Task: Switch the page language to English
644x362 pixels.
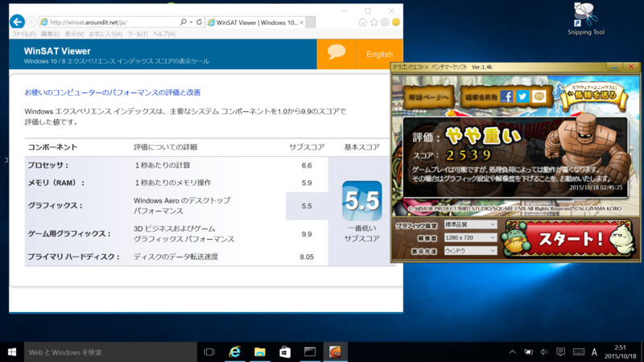Action: tap(379, 54)
